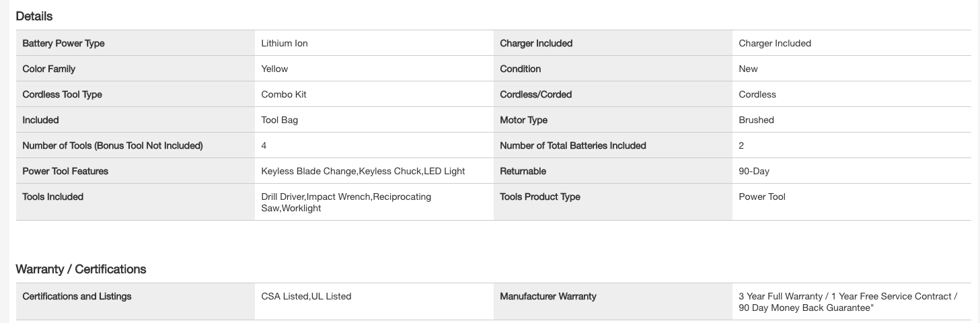The height and width of the screenshot is (323, 980).
Task: Select the Motor Type label
Action: [x=523, y=120]
